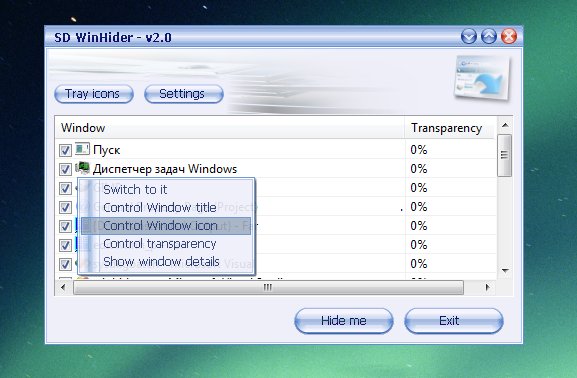Screen dimensions: 577x378
Task: Click the 0% transparency value for Пуск
Action: [419, 150]
